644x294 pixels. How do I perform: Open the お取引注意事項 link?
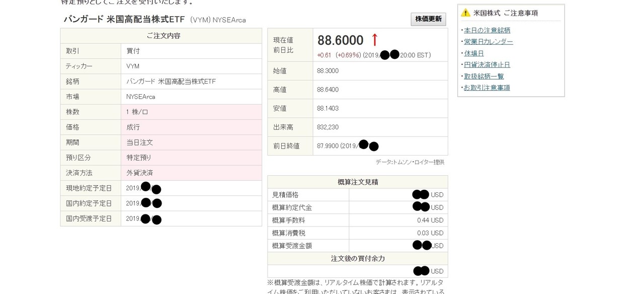click(x=487, y=88)
